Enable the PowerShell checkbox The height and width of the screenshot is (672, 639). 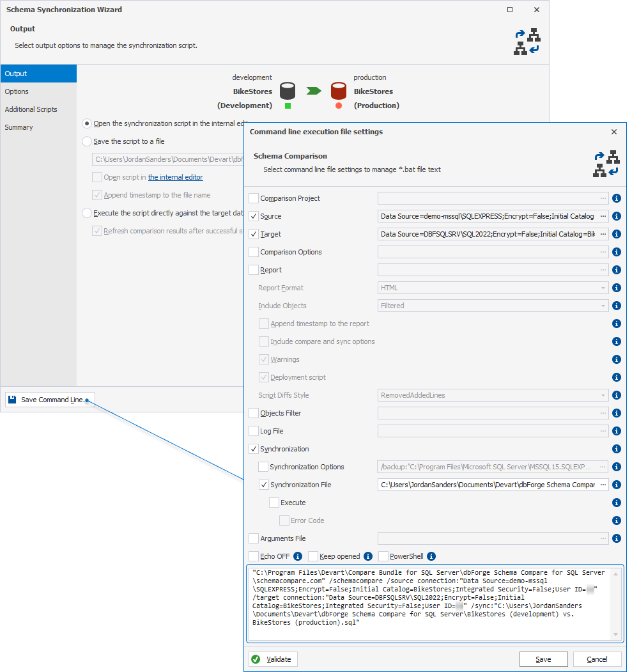pos(383,556)
